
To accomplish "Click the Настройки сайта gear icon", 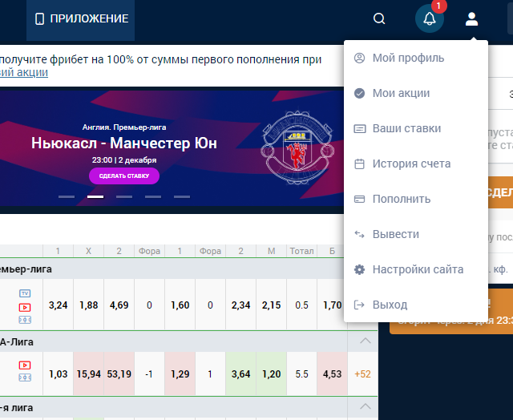I will (x=359, y=269).
